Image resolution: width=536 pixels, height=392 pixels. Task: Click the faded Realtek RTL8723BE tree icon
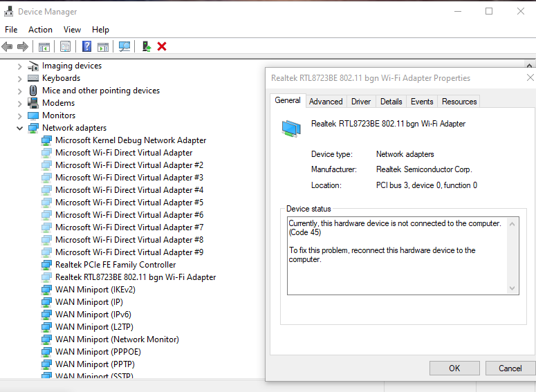[46, 277]
